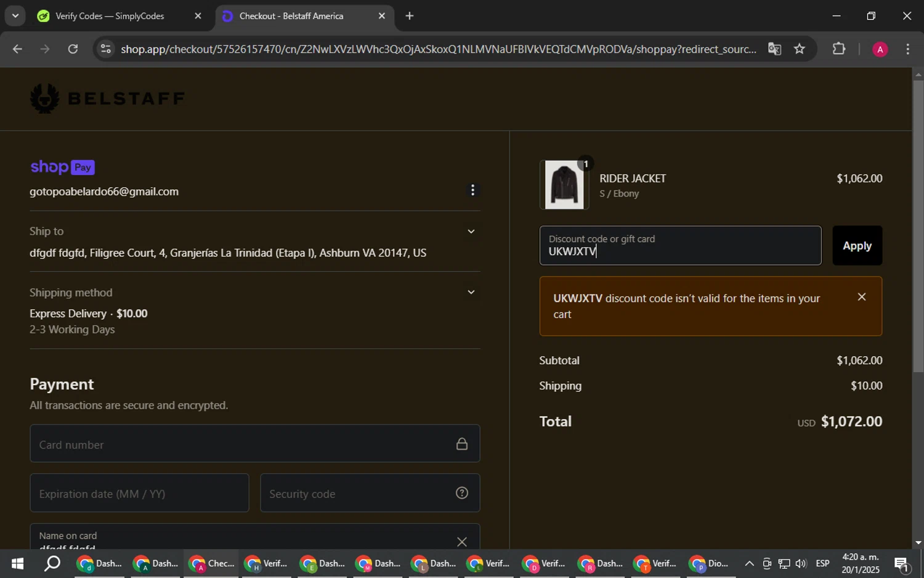Screen dimensions: 924x578
Task: Open the tab search dropdown arrow
Action: pos(15,16)
